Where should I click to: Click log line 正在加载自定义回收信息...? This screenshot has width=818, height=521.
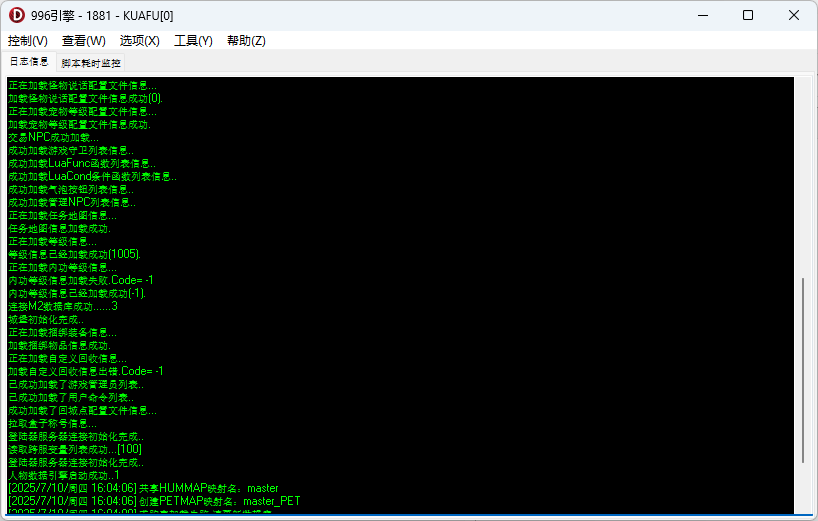[67, 359]
